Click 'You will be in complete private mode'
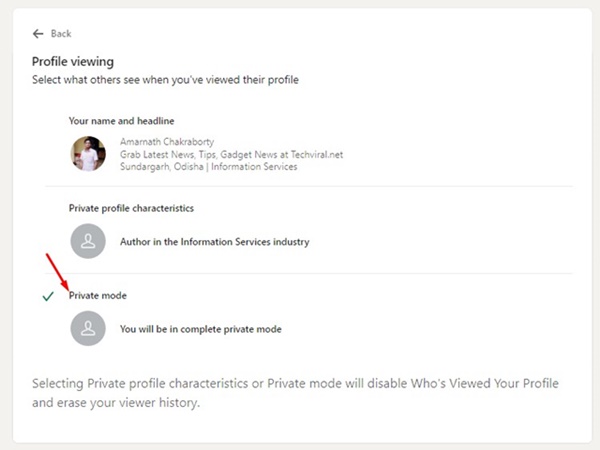 (x=201, y=329)
